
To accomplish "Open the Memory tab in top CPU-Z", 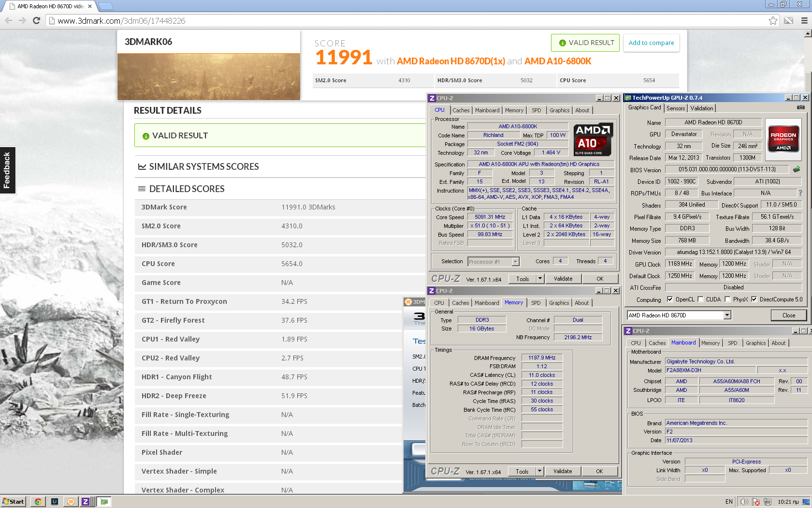I will click(514, 110).
